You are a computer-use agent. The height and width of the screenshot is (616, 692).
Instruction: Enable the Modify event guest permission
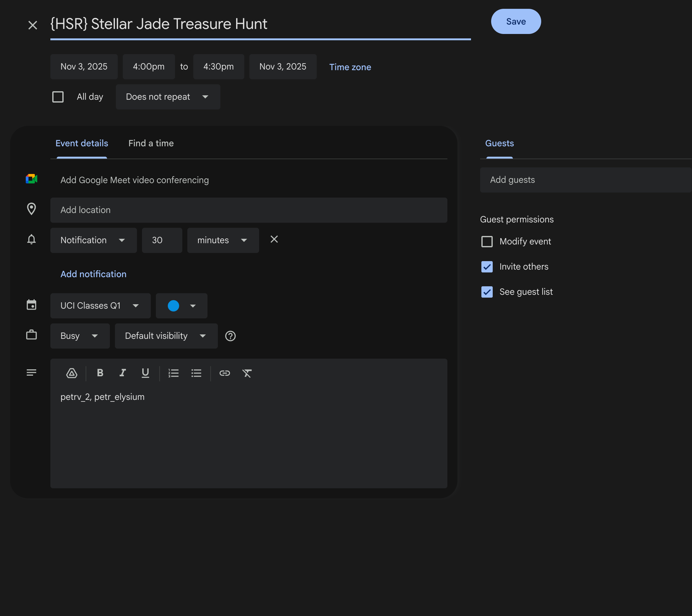(487, 242)
